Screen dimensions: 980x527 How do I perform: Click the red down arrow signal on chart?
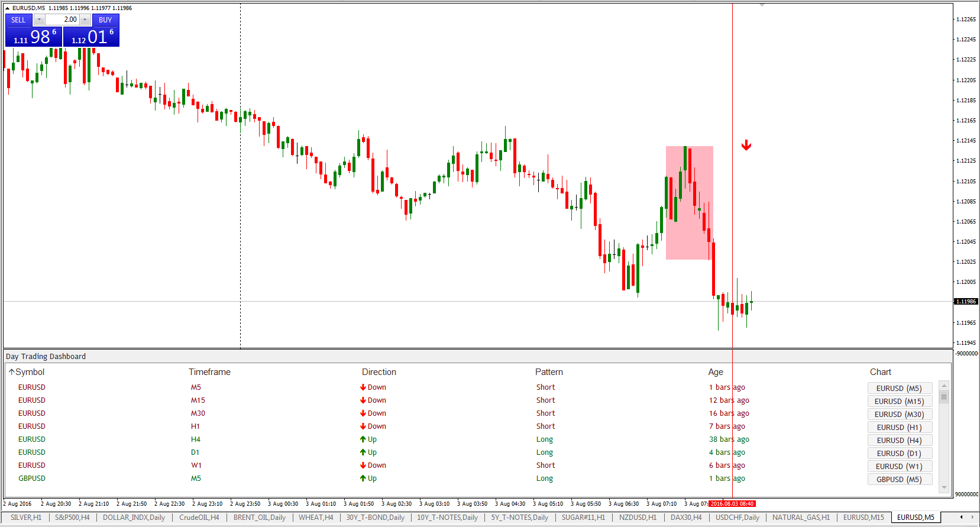(746, 146)
